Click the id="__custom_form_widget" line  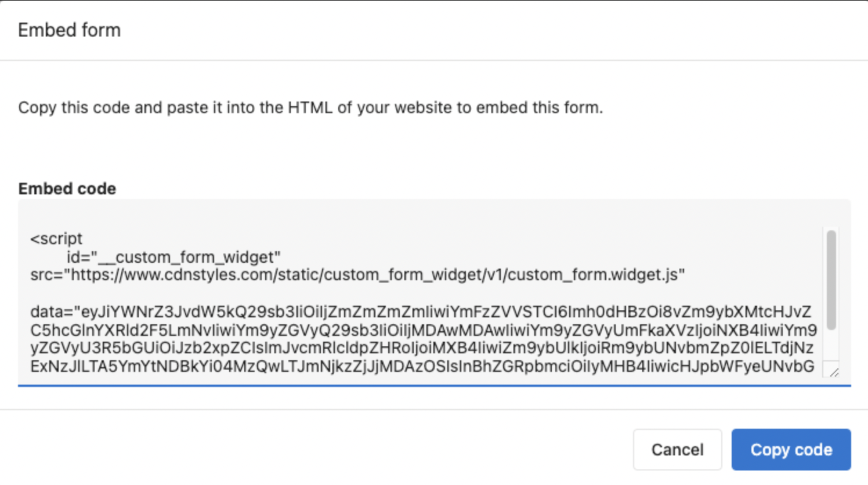click(x=173, y=257)
